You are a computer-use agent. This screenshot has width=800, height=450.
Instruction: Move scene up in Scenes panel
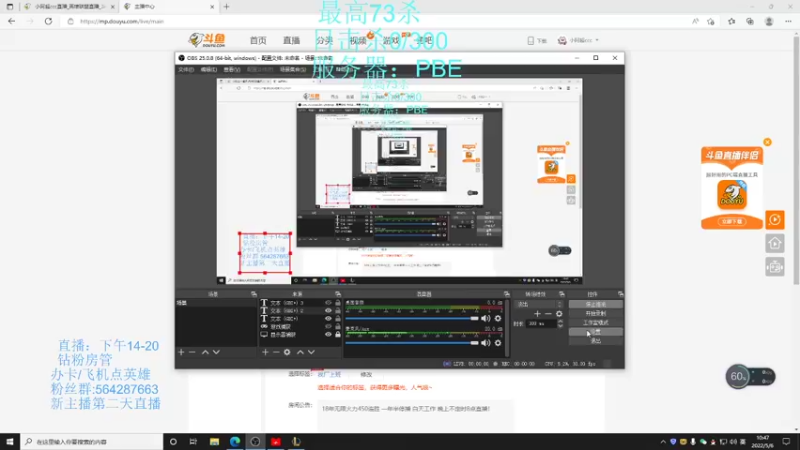205,352
